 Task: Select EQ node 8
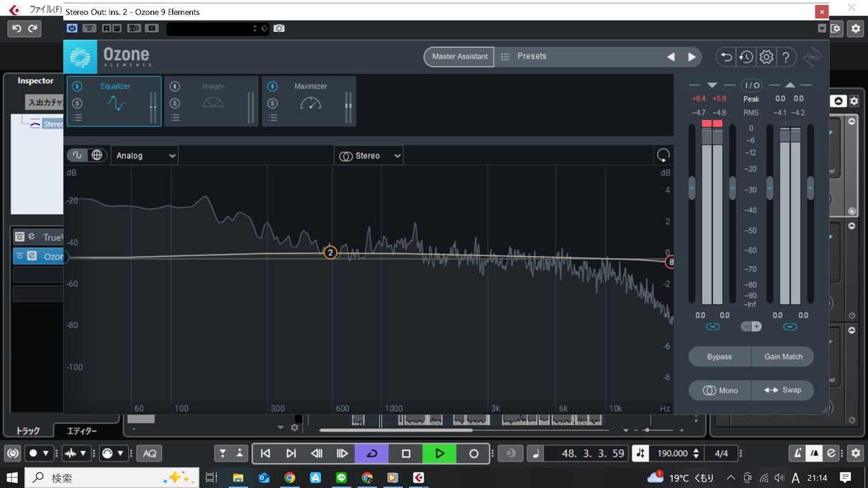670,262
